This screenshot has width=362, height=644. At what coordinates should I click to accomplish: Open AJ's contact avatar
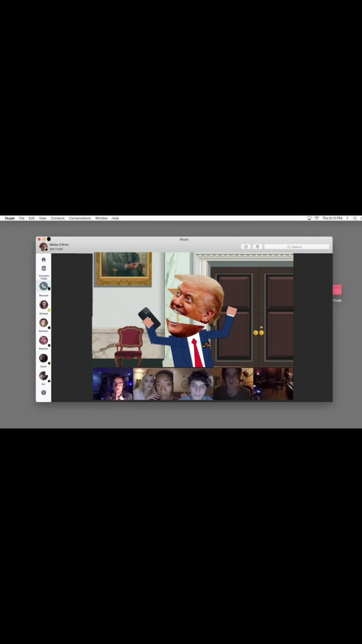pyautogui.click(x=44, y=376)
